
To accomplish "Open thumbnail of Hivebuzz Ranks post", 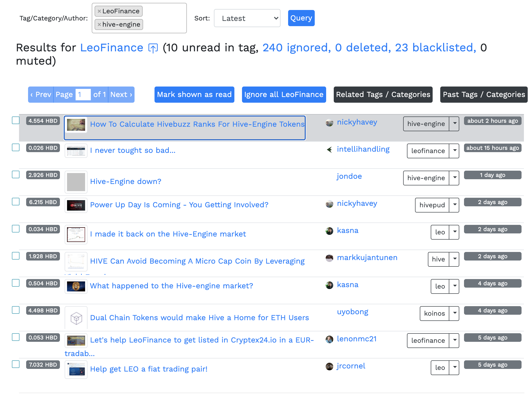I will click(76, 125).
